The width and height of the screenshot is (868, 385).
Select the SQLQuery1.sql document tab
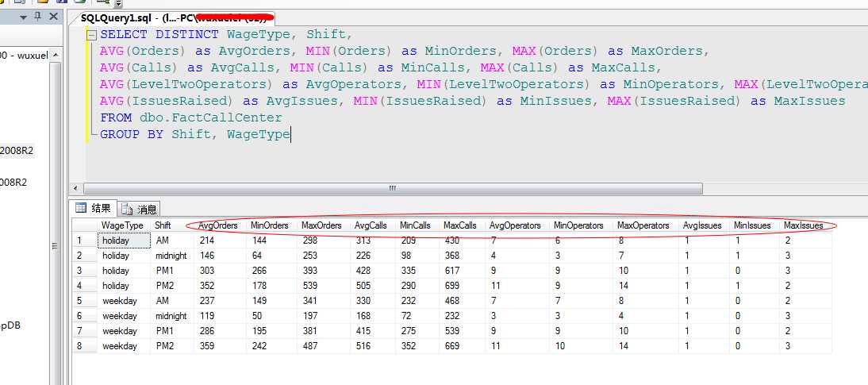click(x=173, y=17)
